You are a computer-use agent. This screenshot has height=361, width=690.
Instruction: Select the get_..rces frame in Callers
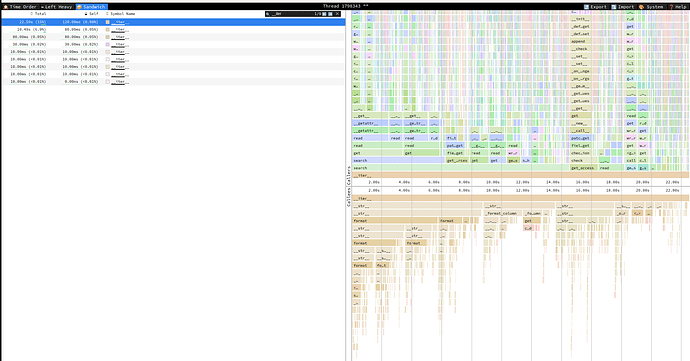pyautogui.click(x=458, y=160)
